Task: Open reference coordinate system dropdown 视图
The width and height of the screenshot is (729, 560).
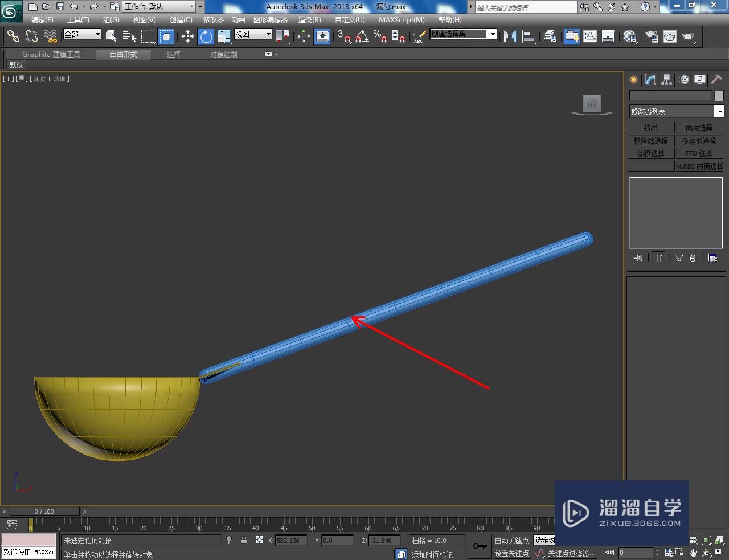Action: click(253, 34)
